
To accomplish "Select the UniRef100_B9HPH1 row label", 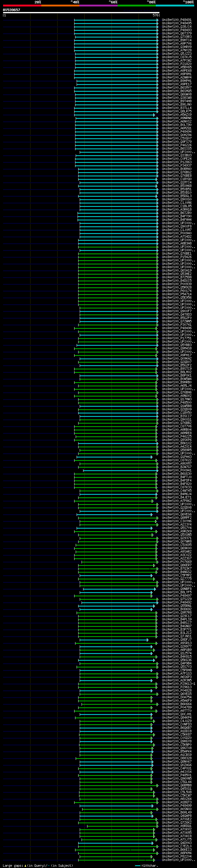I will (177, 81).
